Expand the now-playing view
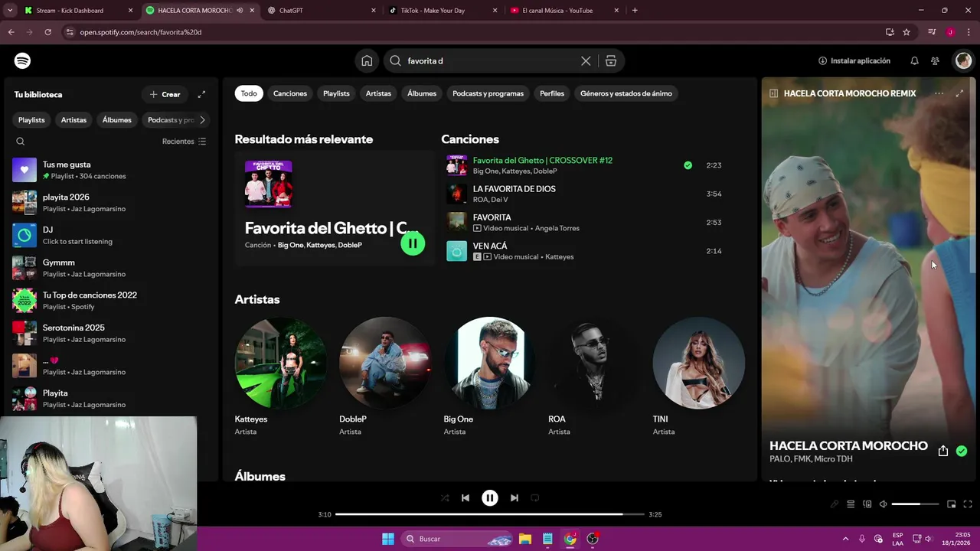This screenshot has width=980, height=551. (x=959, y=93)
